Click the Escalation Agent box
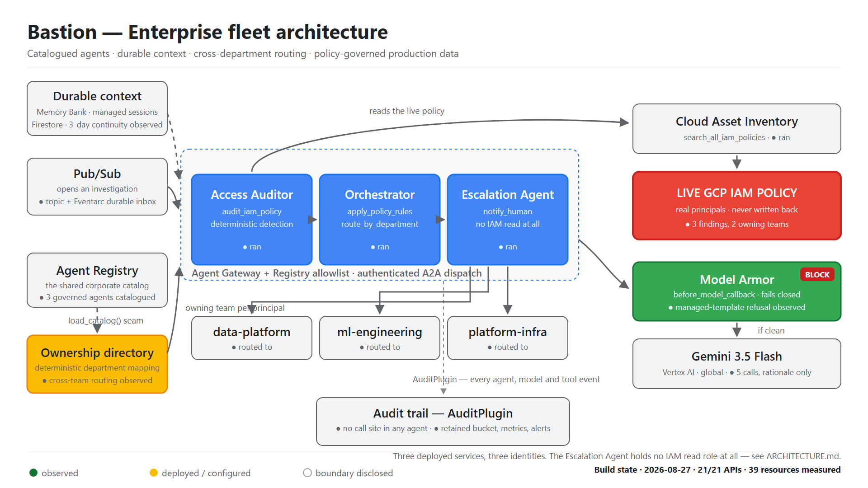Viewport: 868px width, 488px height. [x=508, y=220]
